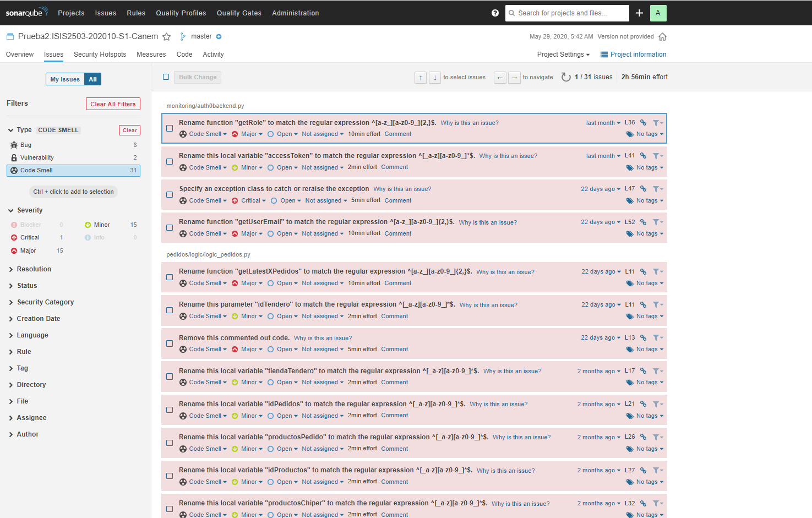This screenshot has width=812, height=518.
Task: Open Project Settings dropdown
Action: [563, 54]
